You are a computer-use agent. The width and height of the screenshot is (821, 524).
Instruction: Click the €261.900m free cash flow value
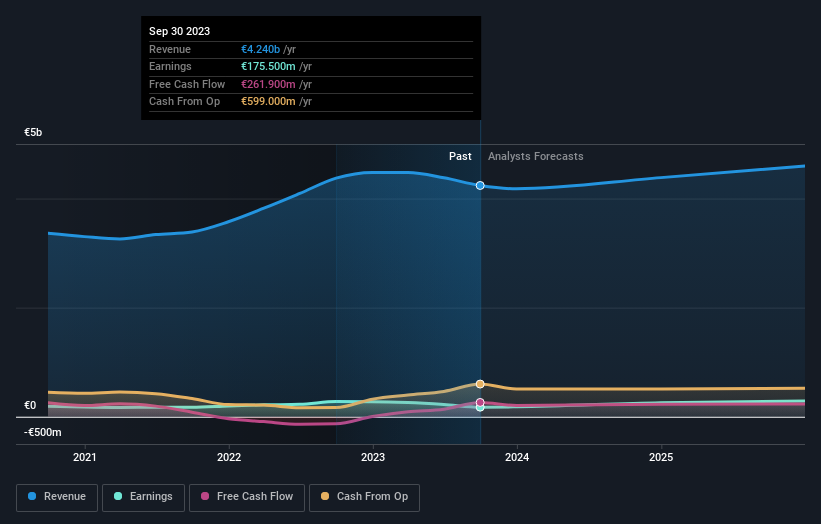[268, 84]
